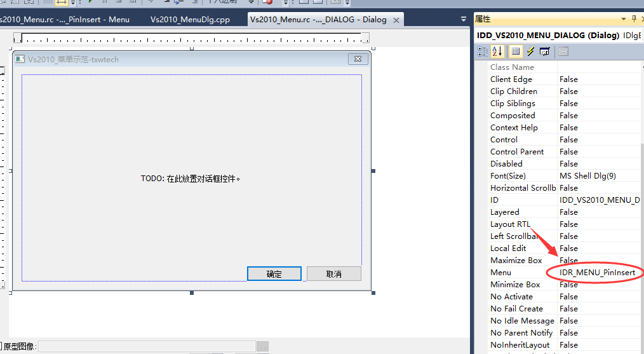
Task: Select the Layout RTL property
Action: click(x=510, y=224)
